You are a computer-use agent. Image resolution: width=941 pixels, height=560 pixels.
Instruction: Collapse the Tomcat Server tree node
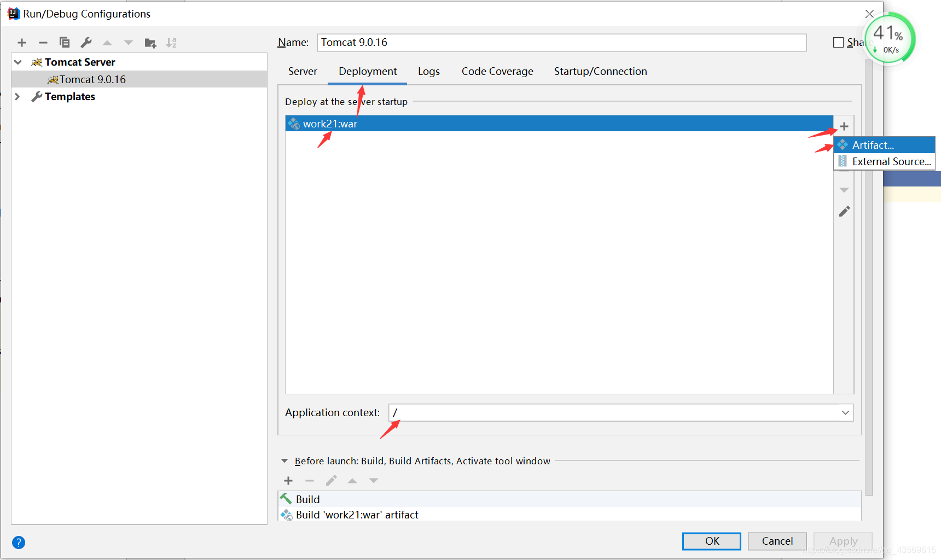tap(18, 62)
